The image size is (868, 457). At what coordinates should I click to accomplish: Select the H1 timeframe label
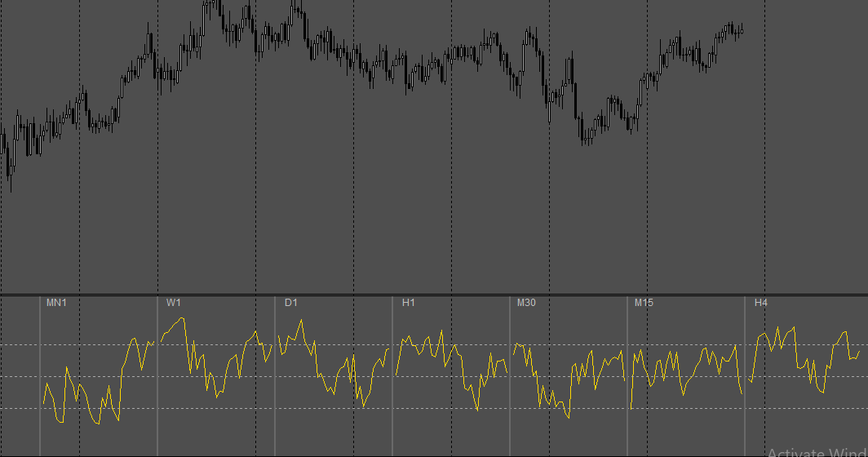coord(409,303)
